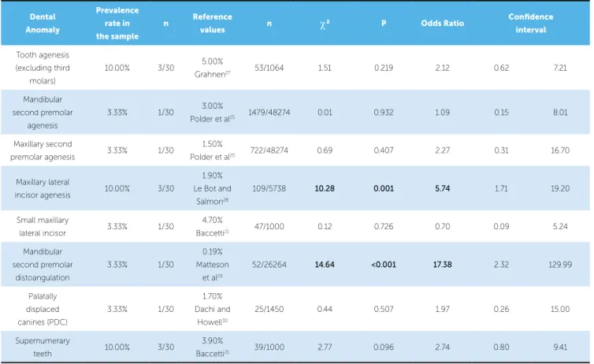This screenshot has height=364, width=594.
Task: Click the 'Confidence interval' column header
Action: click(x=531, y=24)
